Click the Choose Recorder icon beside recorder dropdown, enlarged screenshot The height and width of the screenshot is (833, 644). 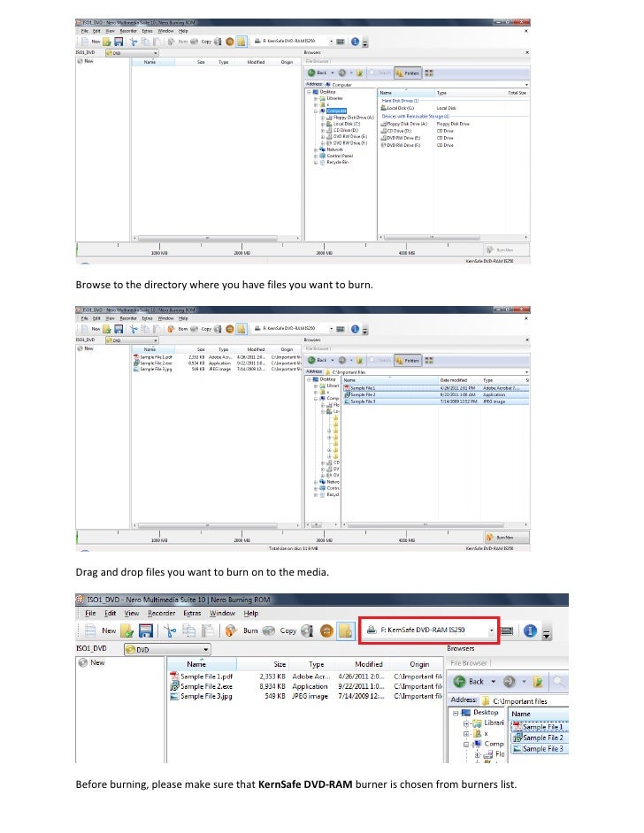[x=507, y=630]
